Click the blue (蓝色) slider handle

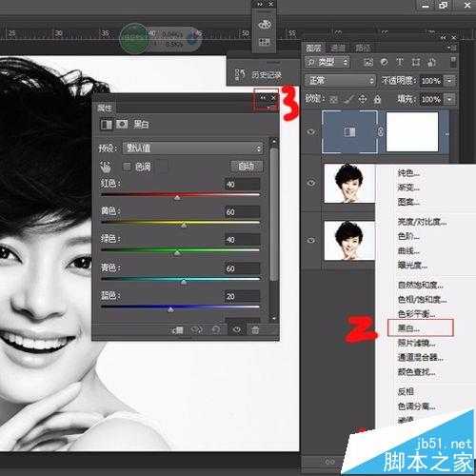click(x=170, y=309)
